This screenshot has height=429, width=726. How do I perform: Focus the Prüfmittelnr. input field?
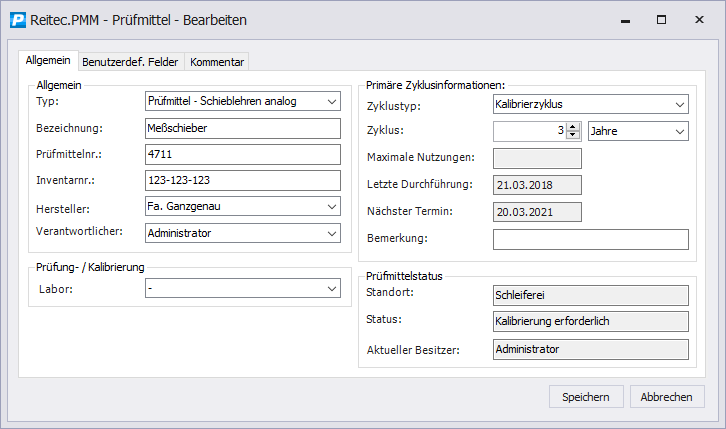(x=242, y=154)
